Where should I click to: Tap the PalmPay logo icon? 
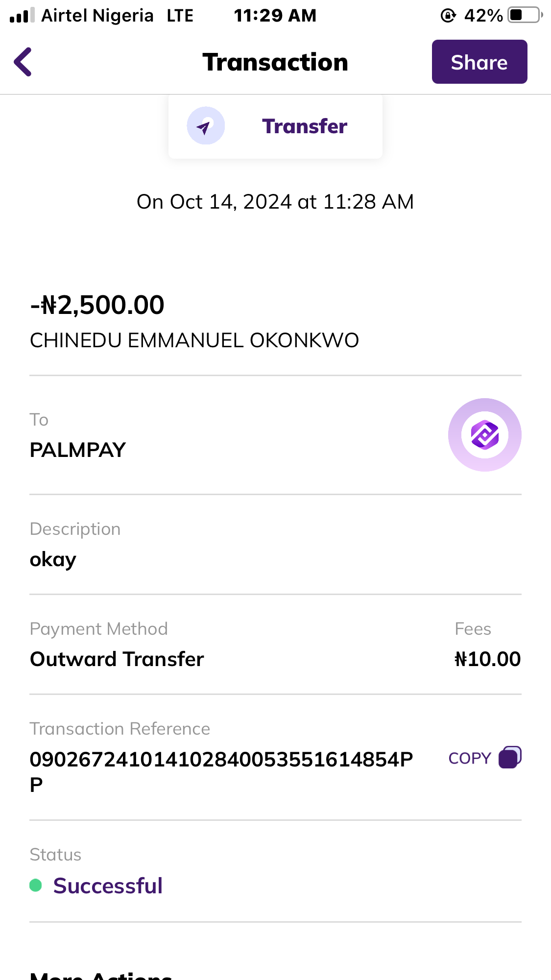[484, 435]
